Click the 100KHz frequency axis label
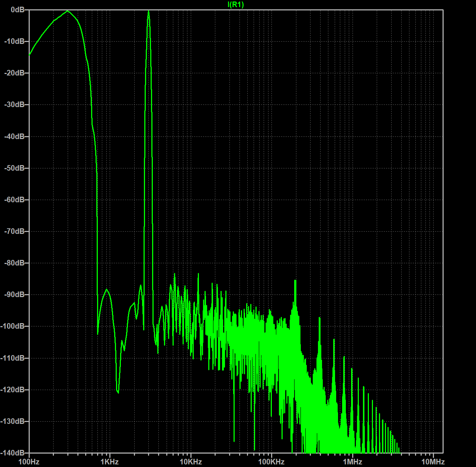Screen dimensions: 476x467 (271, 462)
